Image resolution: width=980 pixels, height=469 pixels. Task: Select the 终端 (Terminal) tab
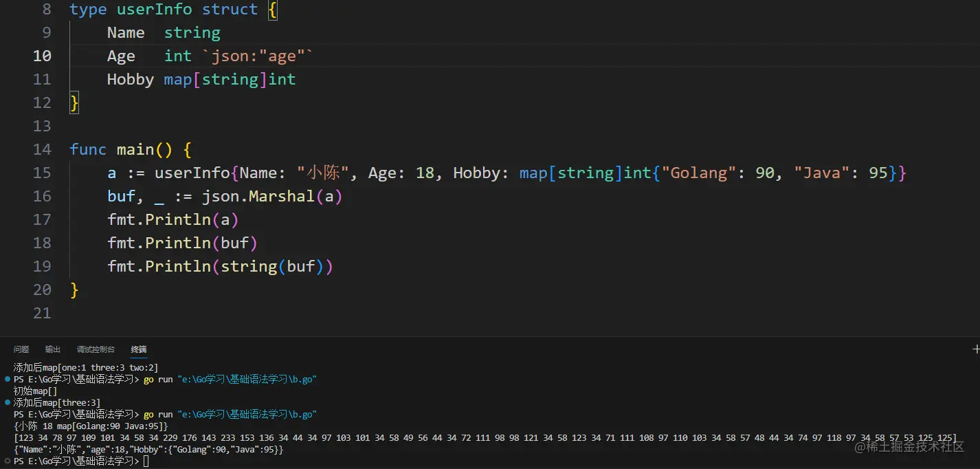[139, 349]
